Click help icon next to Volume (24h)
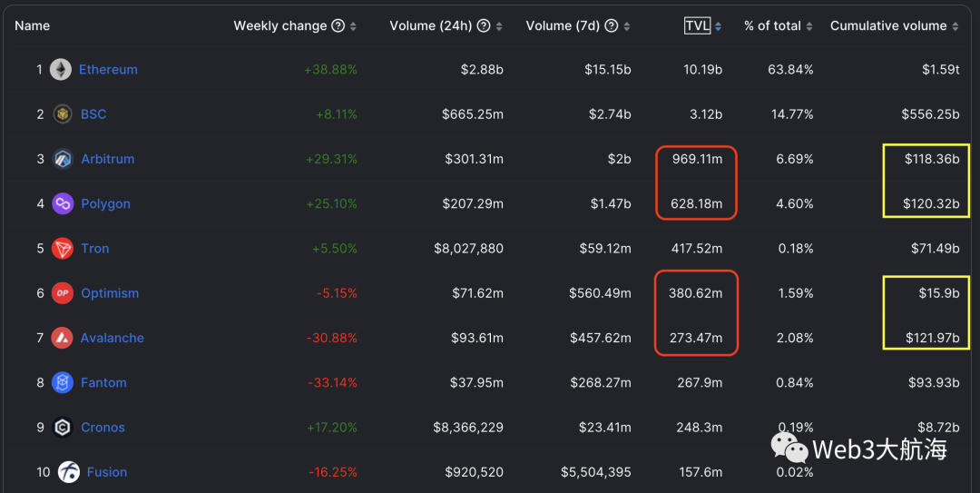 484,26
